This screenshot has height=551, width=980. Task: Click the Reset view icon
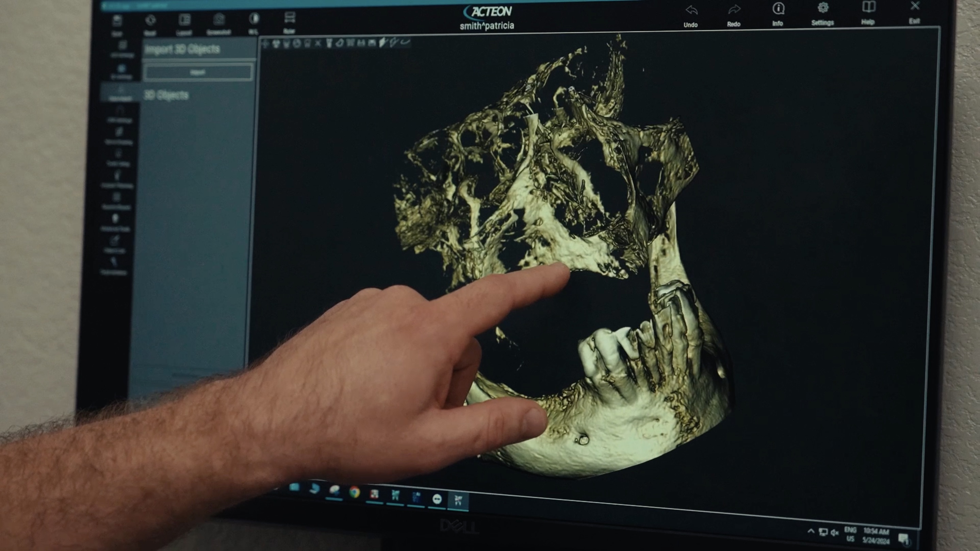coord(150,20)
